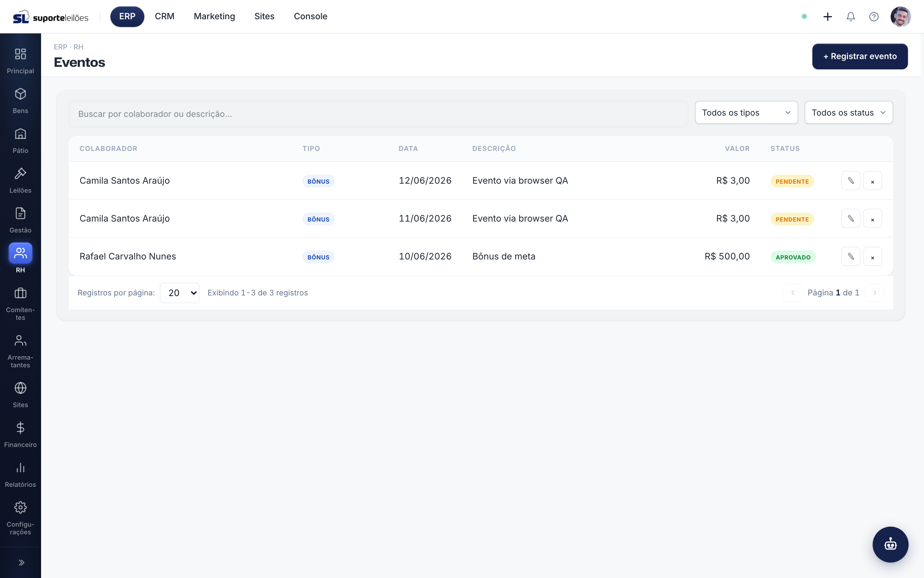Click Pendente badge on 12/06/2026 row
924x578 pixels.
tap(792, 181)
